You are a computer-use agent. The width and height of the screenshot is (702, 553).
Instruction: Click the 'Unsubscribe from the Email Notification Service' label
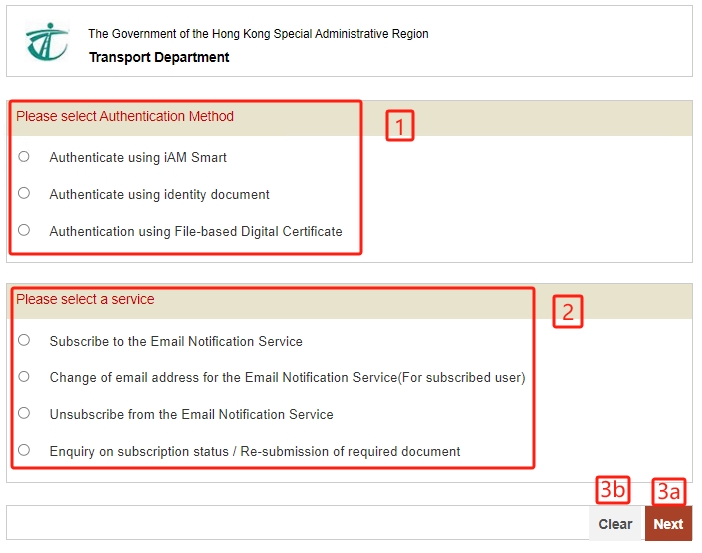192,414
